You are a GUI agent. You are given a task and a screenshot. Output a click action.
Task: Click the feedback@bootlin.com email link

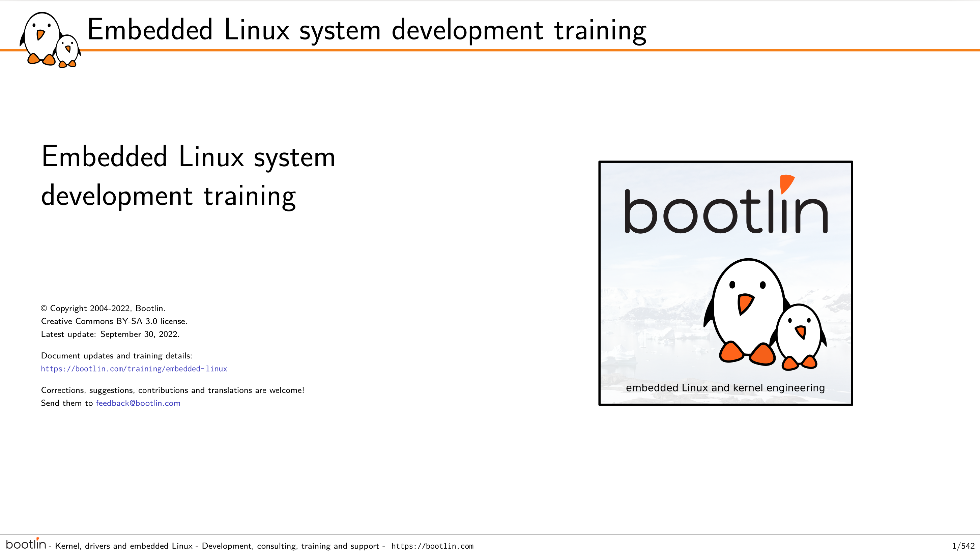coord(138,403)
